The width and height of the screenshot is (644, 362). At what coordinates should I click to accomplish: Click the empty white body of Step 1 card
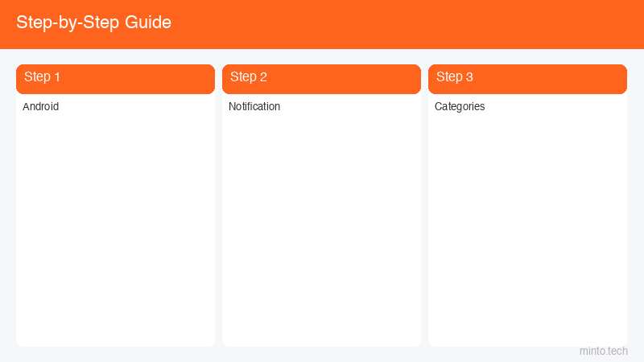click(x=115, y=226)
